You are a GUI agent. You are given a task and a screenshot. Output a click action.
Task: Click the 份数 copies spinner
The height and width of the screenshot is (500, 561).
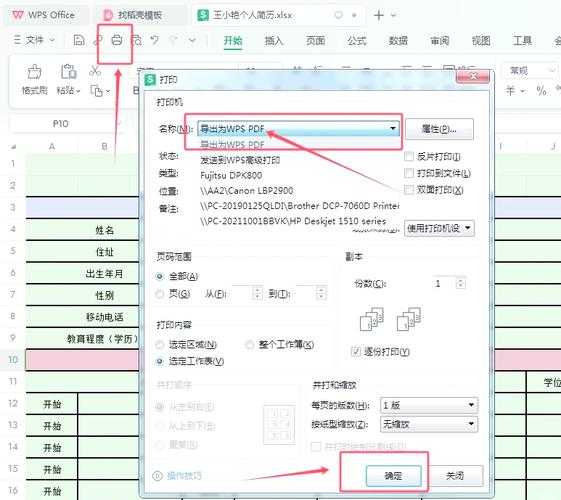pyautogui.click(x=460, y=284)
